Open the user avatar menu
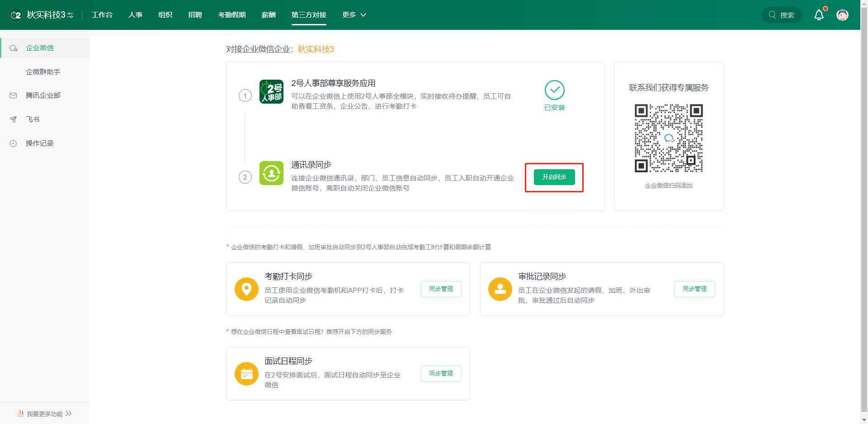 point(842,15)
